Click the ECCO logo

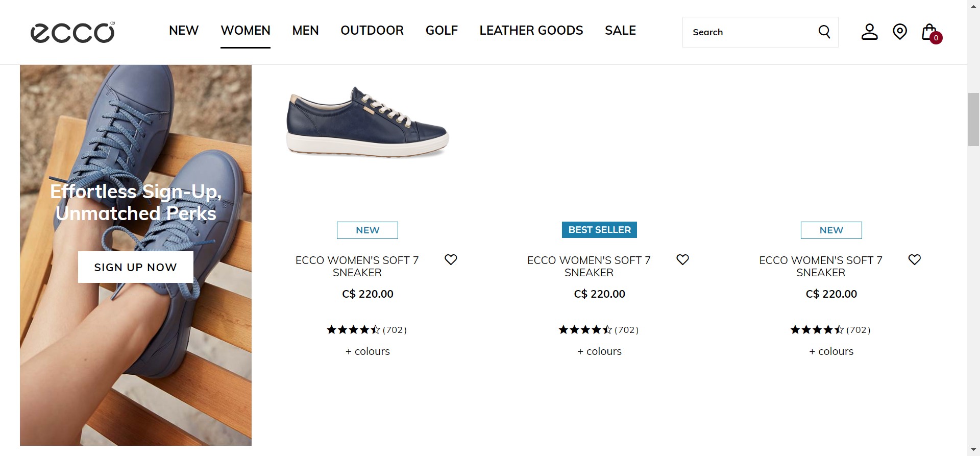pos(72,32)
